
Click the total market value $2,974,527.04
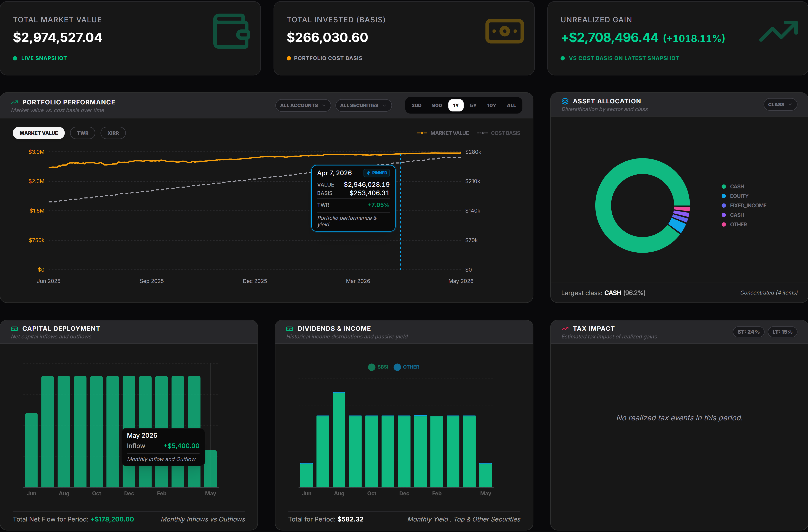[57, 37]
